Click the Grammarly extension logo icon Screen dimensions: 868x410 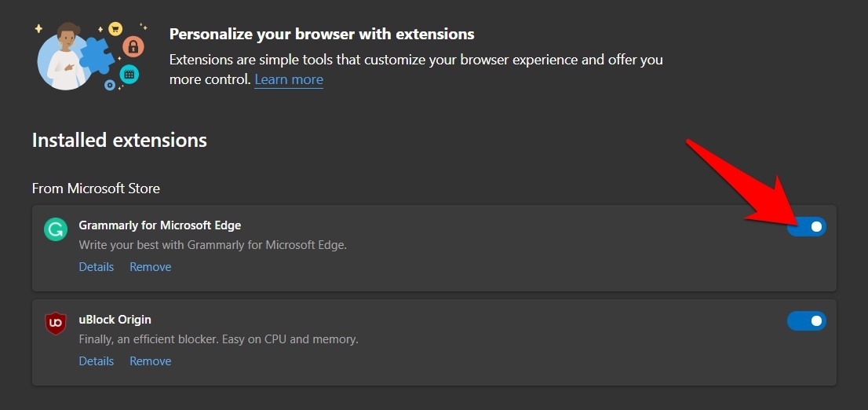[55, 229]
